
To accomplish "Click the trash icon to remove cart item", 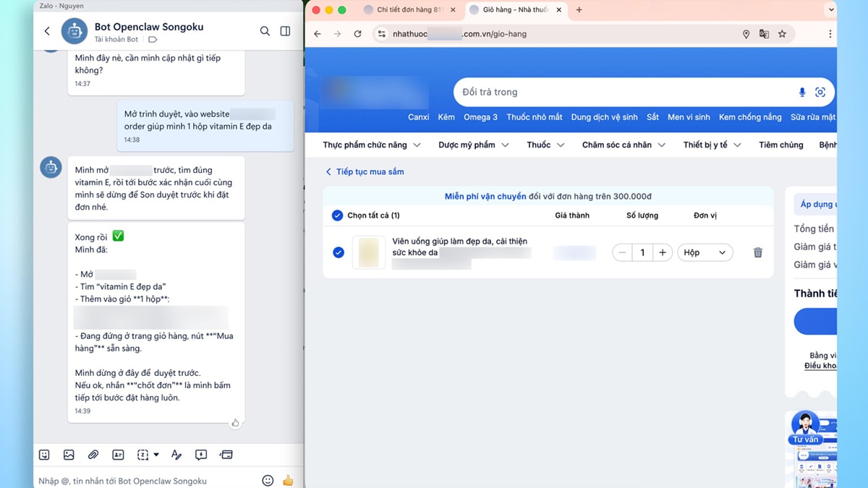I will (757, 252).
